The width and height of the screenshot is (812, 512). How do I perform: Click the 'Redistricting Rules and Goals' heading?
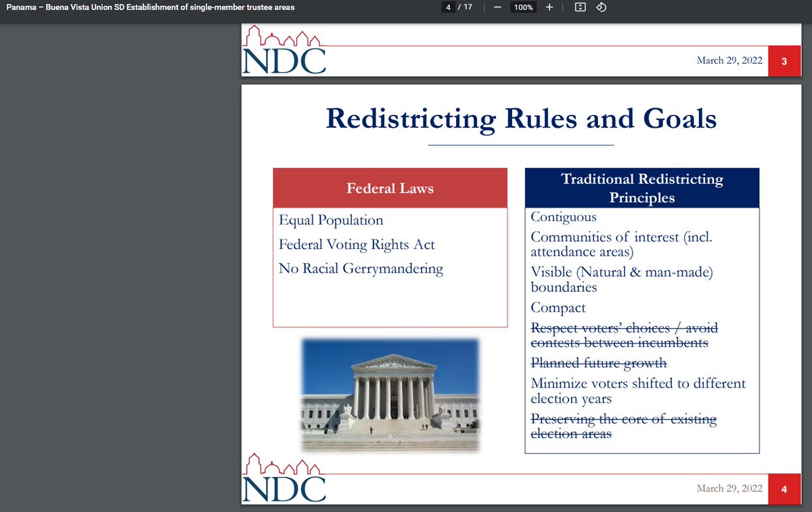(x=521, y=118)
